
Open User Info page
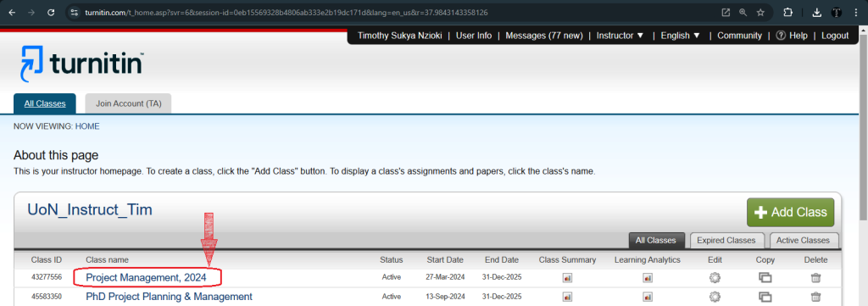coord(474,36)
